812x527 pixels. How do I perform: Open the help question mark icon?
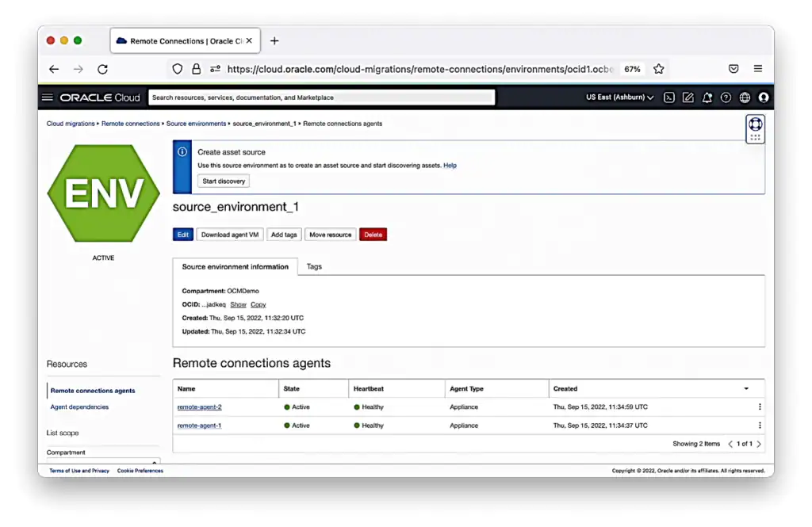(726, 97)
